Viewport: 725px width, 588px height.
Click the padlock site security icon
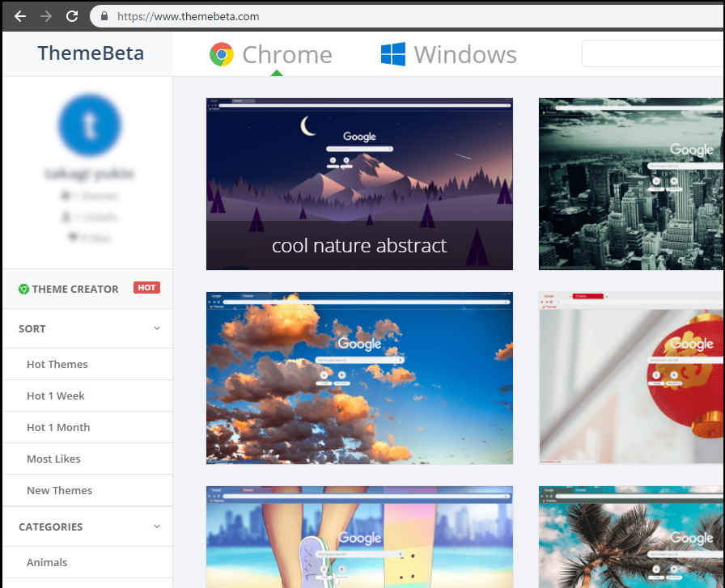click(x=104, y=16)
